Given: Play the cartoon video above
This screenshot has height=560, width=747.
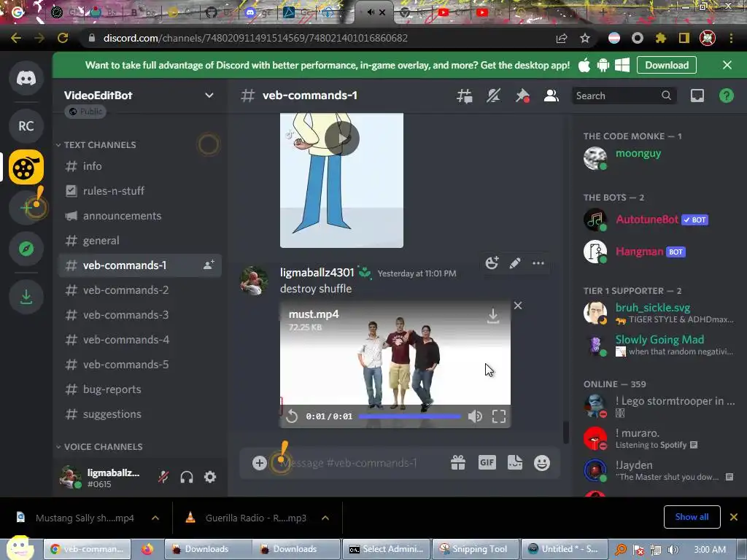Looking at the screenshot, I should pos(342,138).
